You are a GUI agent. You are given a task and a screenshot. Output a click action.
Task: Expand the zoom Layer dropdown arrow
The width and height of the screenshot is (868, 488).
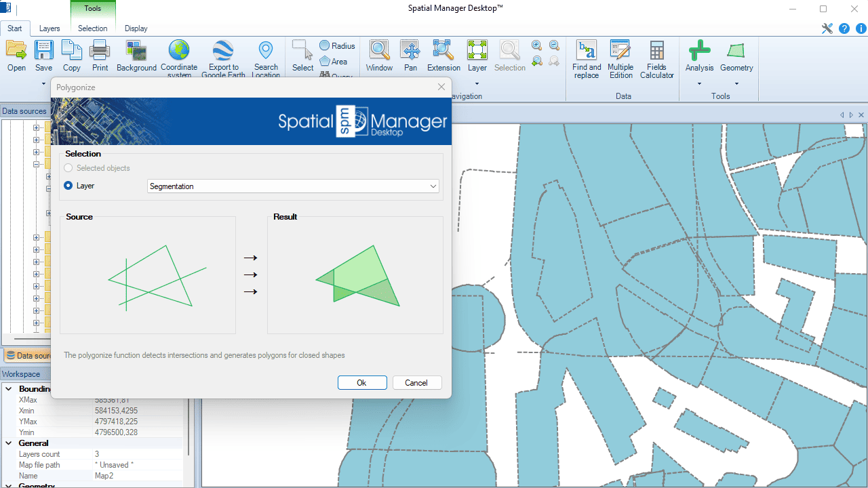coord(477,85)
